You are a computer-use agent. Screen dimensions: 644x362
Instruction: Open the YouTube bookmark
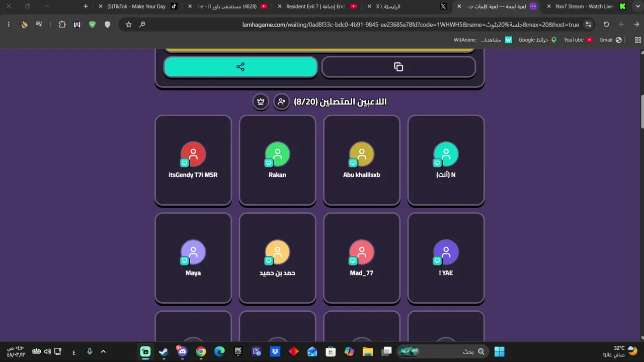[x=578, y=40]
